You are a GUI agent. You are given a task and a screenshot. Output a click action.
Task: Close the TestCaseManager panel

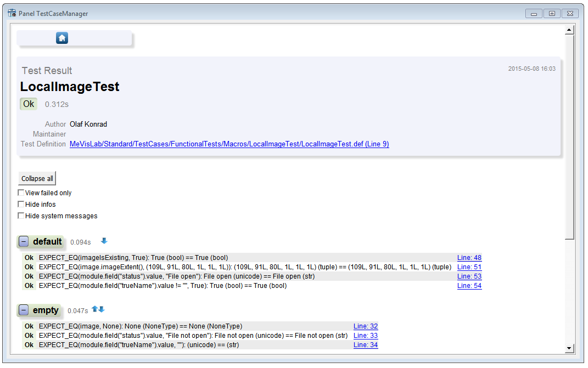(x=570, y=14)
